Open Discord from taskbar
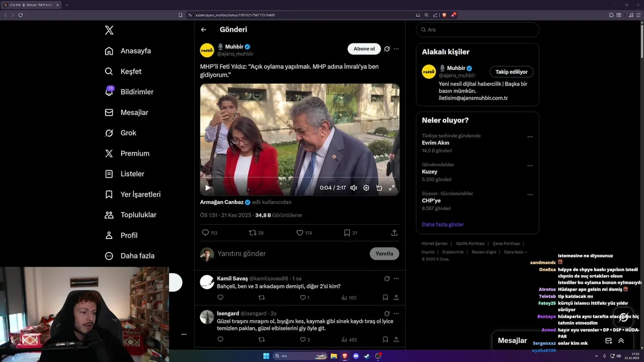644x362 pixels. pyautogui.click(x=356, y=356)
